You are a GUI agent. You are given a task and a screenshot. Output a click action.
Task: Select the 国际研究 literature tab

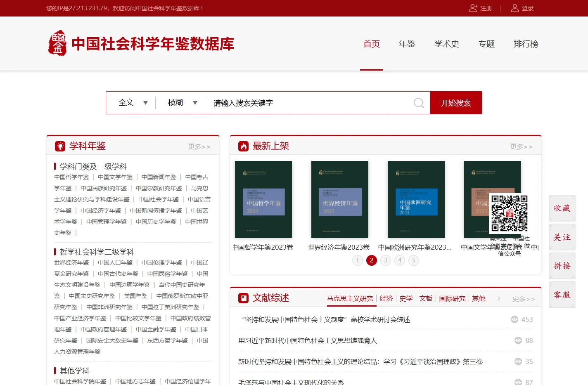click(452, 298)
